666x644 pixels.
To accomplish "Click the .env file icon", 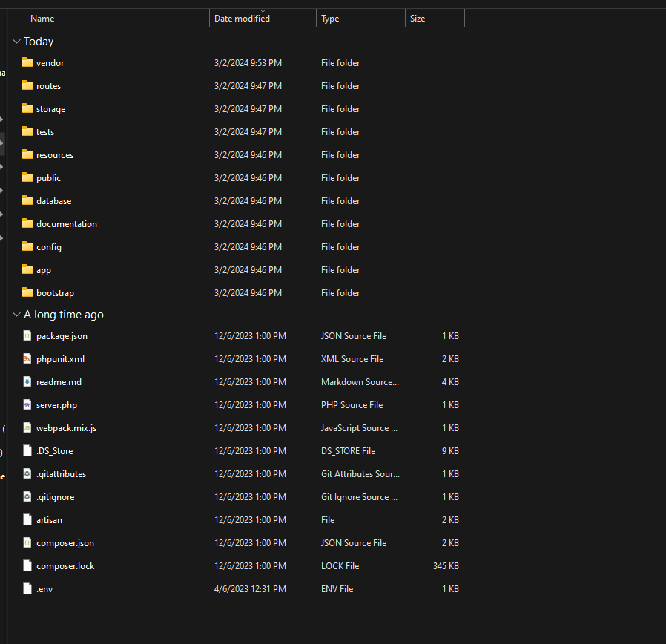I will pos(27,588).
